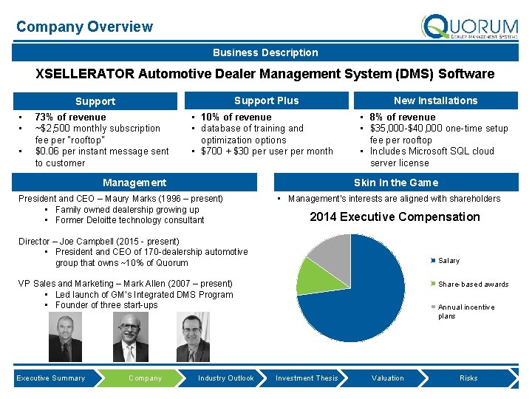Click the Annual incentive plans gray swatch

(x=433, y=307)
